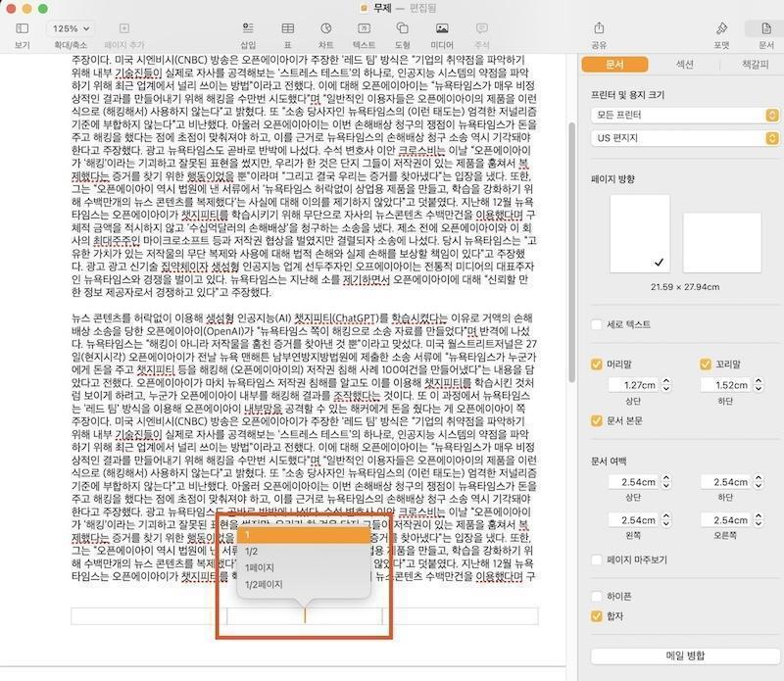This screenshot has height=681, width=784.
Task: Click the bottom margin 하단 2.54cm field
Action: tap(725, 482)
